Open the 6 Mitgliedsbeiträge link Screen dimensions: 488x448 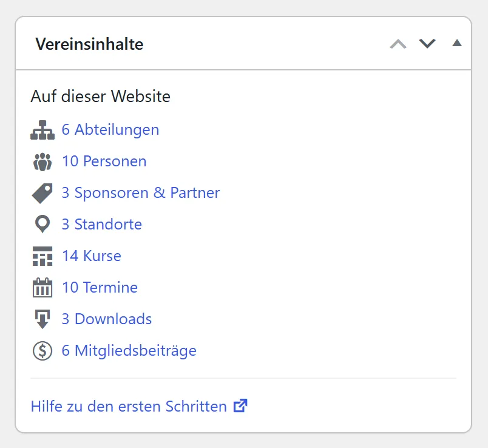129,350
